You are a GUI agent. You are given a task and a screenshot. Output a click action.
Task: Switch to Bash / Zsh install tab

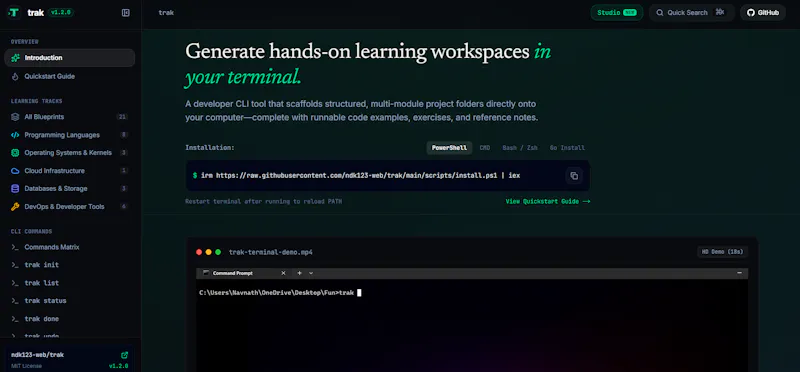[520, 148]
